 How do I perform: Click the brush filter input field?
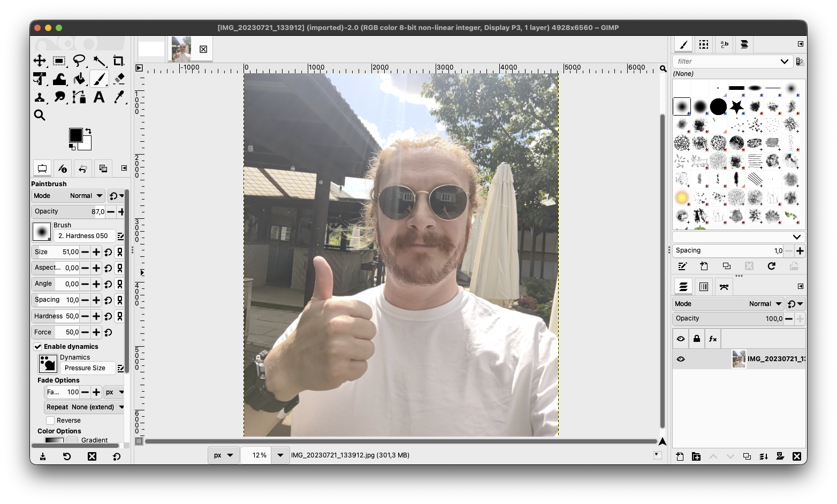coord(726,62)
